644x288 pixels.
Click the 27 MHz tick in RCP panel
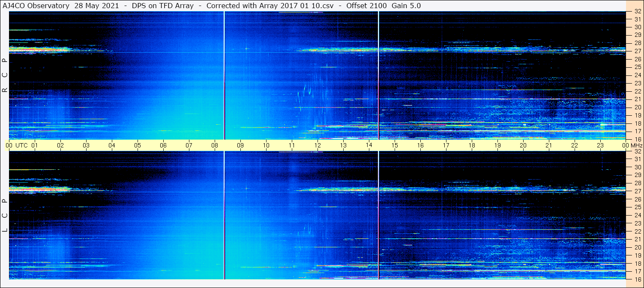click(637, 51)
